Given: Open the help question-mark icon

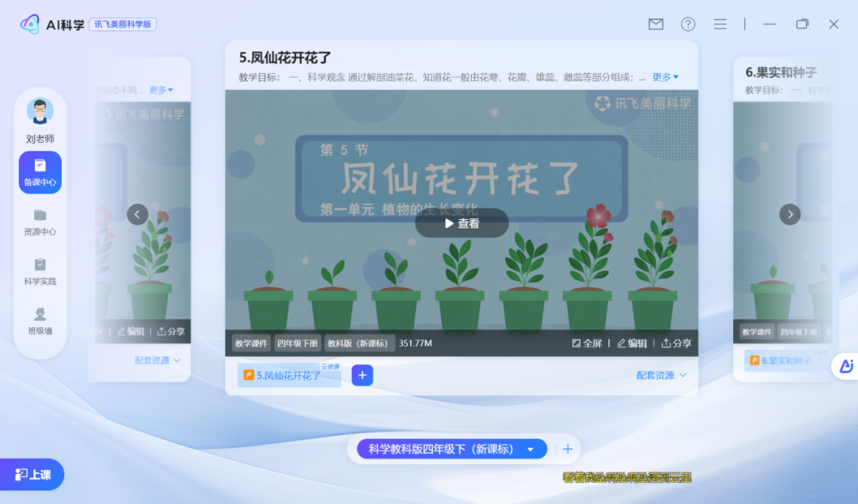Looking at the screenshot, I should (x=687, y=24).
